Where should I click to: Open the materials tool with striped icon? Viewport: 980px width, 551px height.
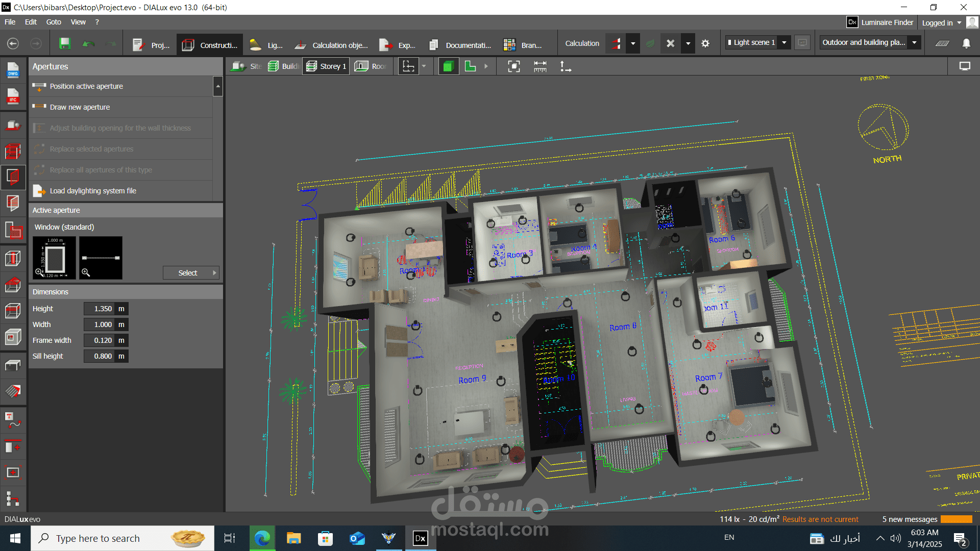coord(13,391)
